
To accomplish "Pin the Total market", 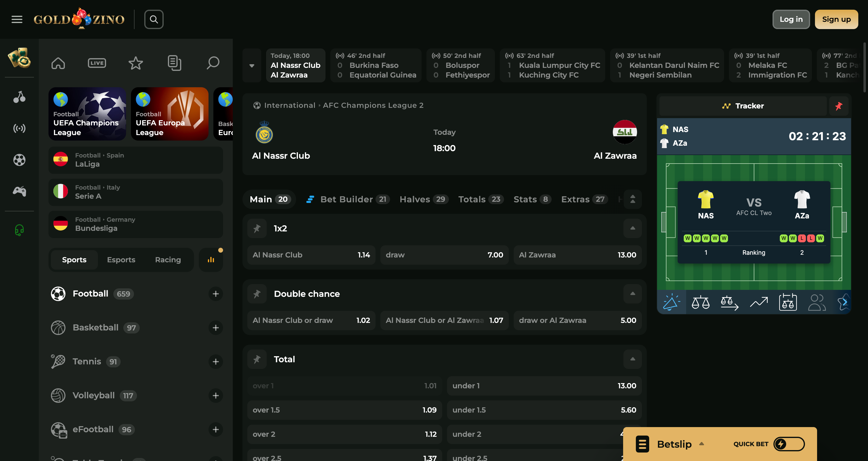I will click(257, 359).
